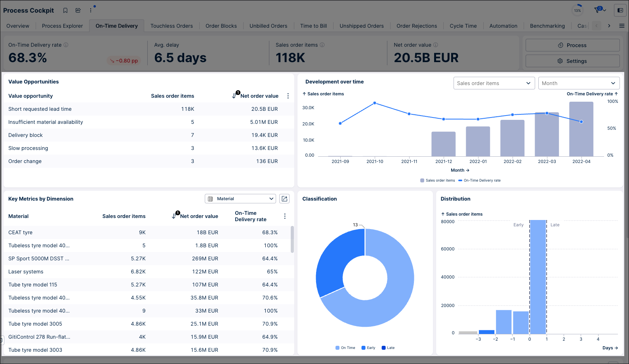
Task: Open the Order Blocks tab
Action: tap(221, 26)
